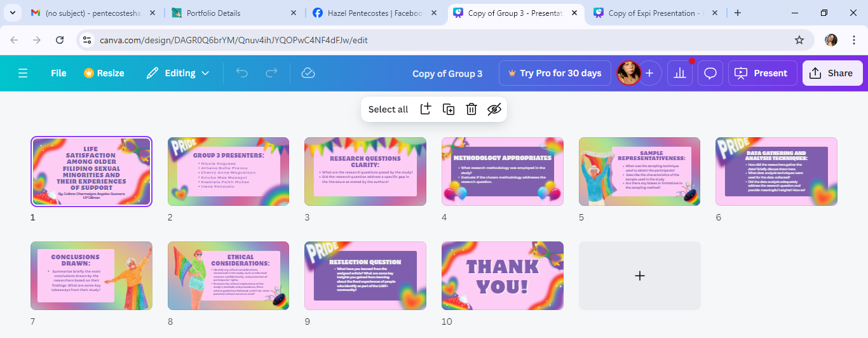Image resolution: width=868 pixels, height=338 pixels.
Task: Open the Chrome profile avatar
Action: pyautogui.click(x=831, y=40)
